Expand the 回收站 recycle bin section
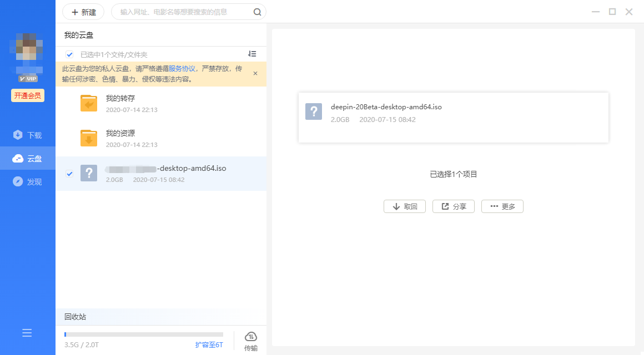 pyautogui.click(x=76, y=317)
